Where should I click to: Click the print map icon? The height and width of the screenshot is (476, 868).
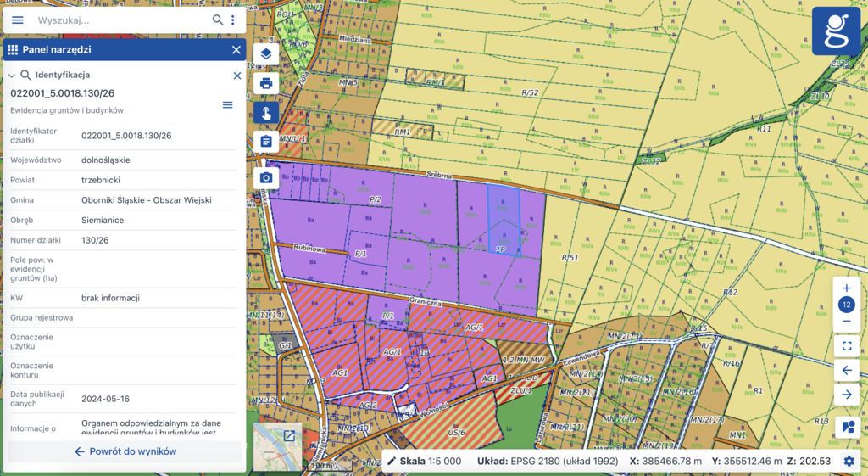(266, 83)
